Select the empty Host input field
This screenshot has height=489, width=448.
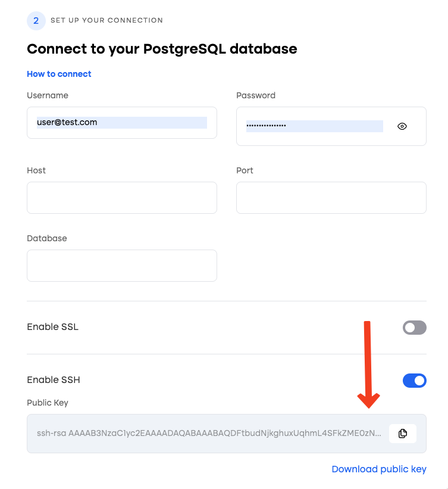(121, 198)
